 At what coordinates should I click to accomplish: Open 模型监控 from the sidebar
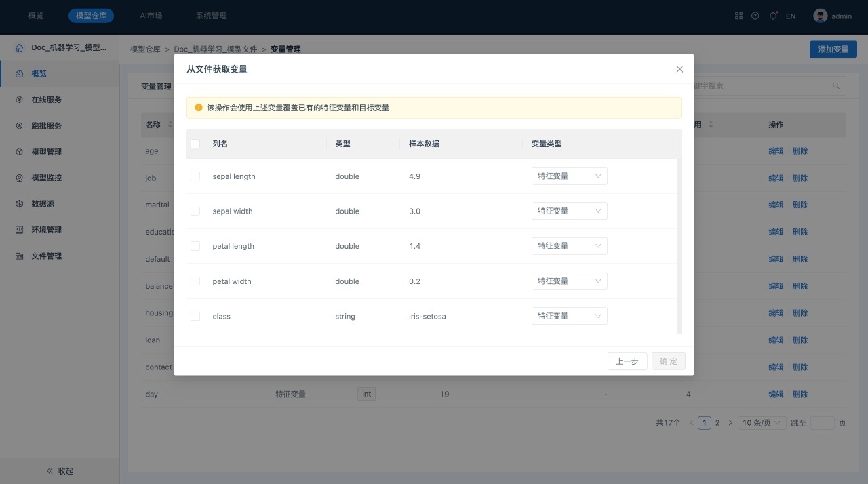[x=46, y=178]
